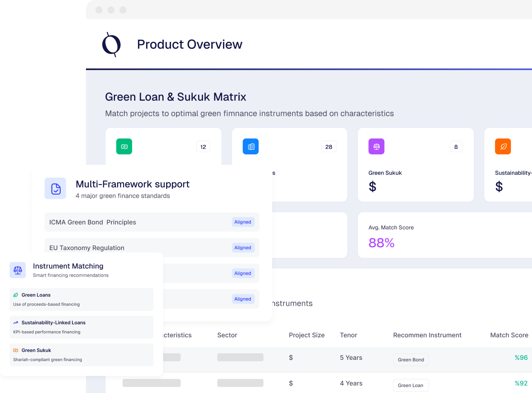The height and width of the screenshot is (393, 532).
Task: Click the Tenor column header
Action: 349,335
